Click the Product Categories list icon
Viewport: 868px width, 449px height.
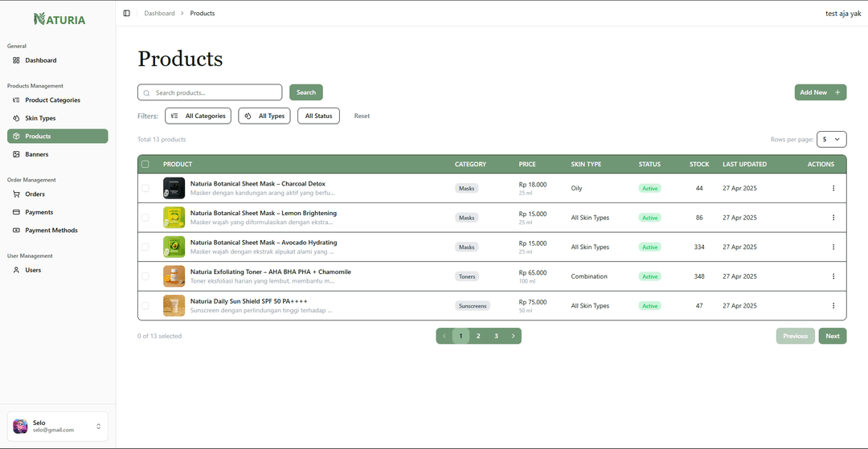[x=16, y=100]
